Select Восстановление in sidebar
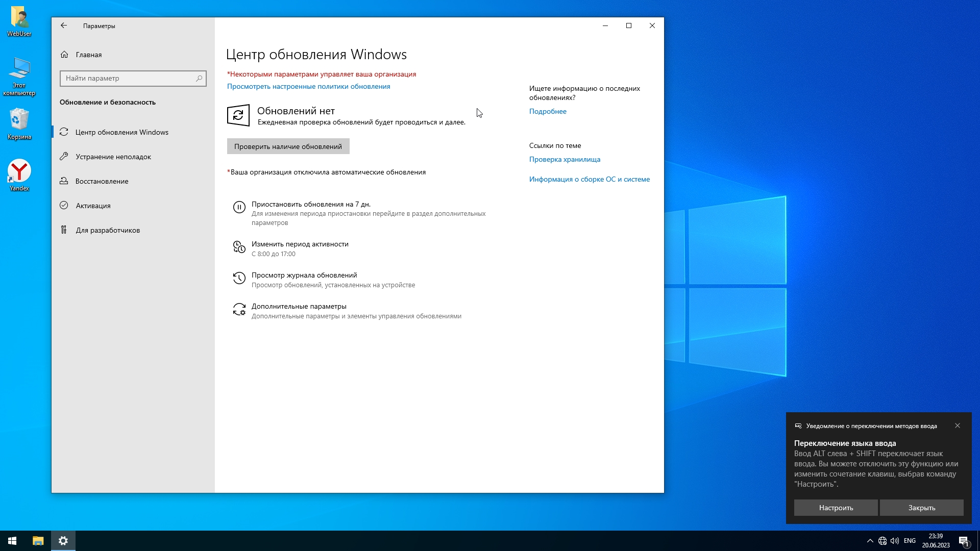 click(x=102, y=181)
